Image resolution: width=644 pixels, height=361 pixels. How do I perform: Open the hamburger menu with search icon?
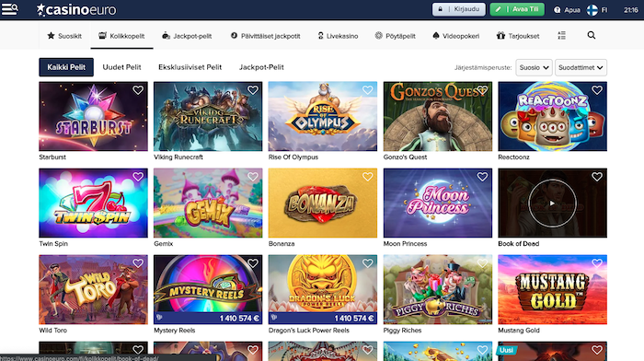click(9, 9)
